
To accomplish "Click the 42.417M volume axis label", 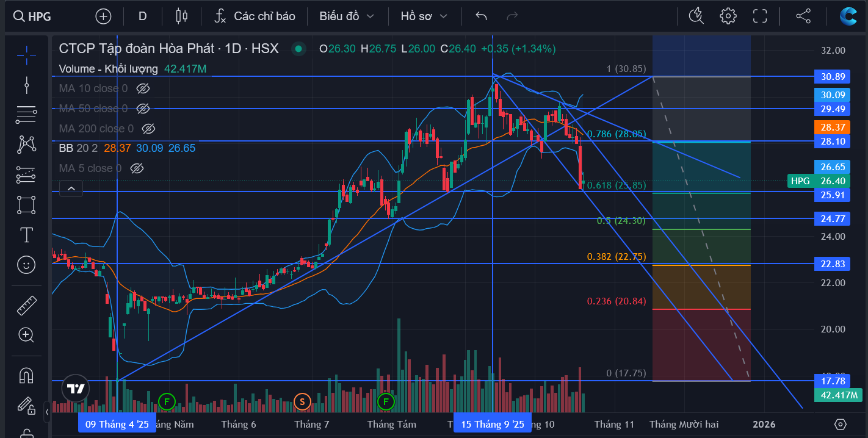I will (838, 395).
